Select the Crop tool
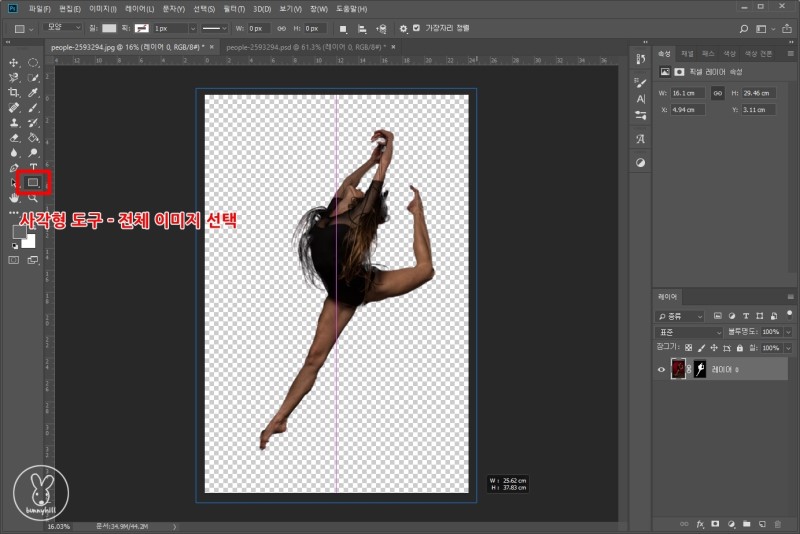This screenshot has height=534, width=800. [14, 92]
